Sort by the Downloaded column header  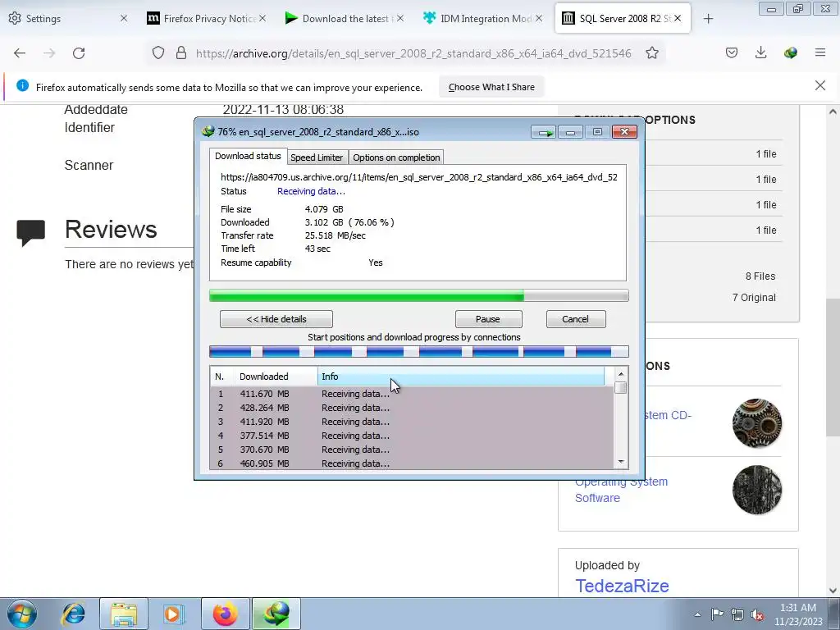pyautogui.click(x=276, y=377)
